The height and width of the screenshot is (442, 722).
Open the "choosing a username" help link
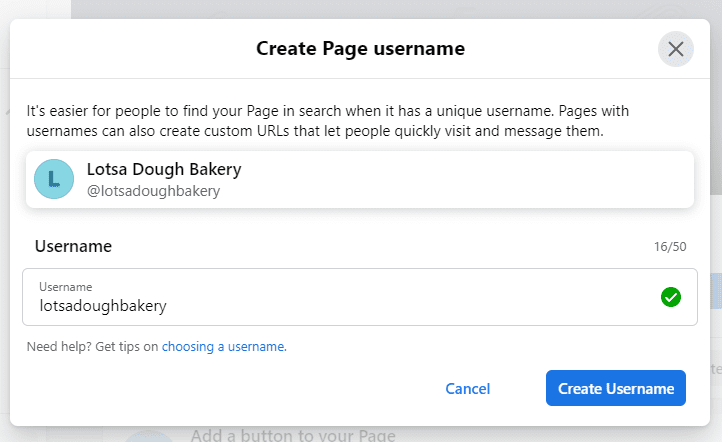tap(224, 347)
